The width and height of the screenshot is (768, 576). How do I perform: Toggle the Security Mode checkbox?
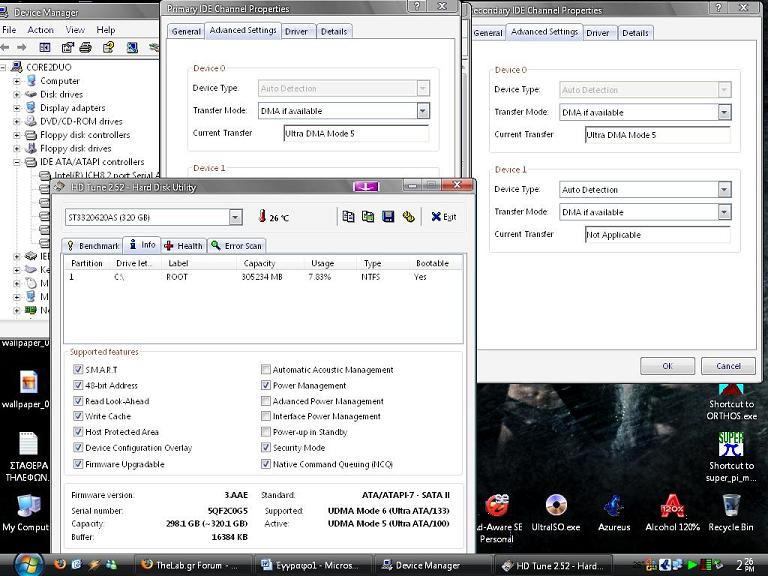click(265, 447)
